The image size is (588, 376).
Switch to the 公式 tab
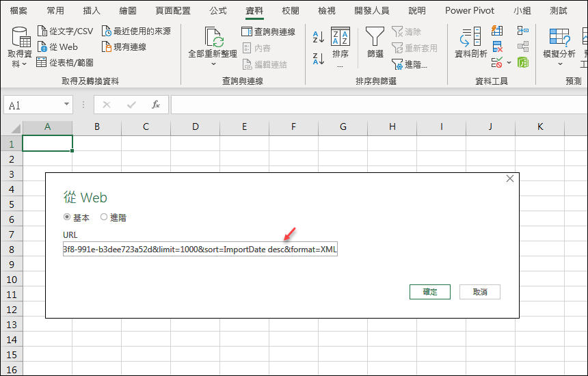tap(218, 10)
